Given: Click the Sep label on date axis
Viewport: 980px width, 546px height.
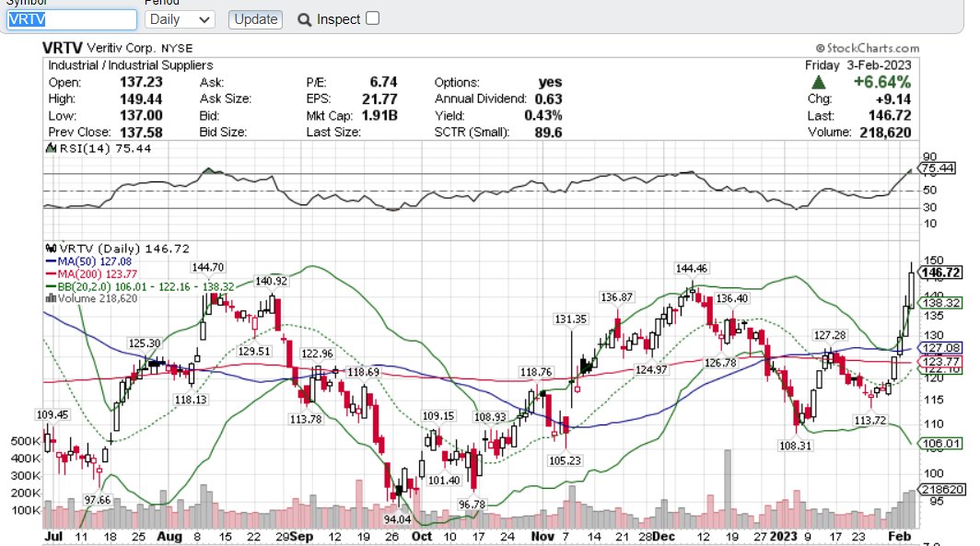Looking at the screenshot, I should tap(301, 537).
